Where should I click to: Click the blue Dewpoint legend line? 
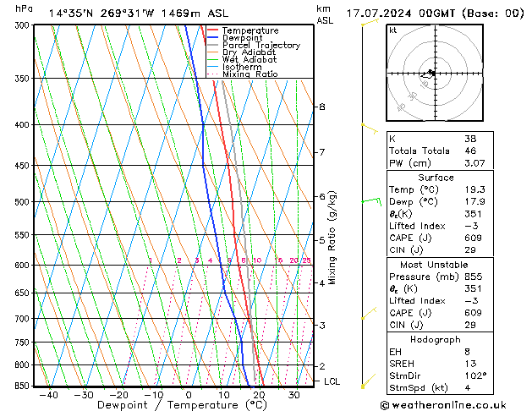pyautogui.click(x=213, y=38)
